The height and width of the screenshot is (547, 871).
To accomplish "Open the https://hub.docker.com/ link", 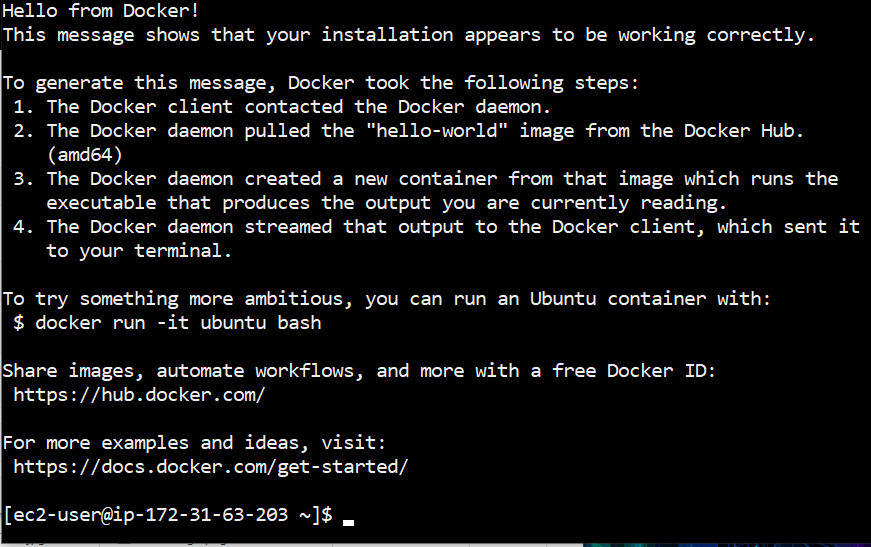I will [x=139, y=395].
